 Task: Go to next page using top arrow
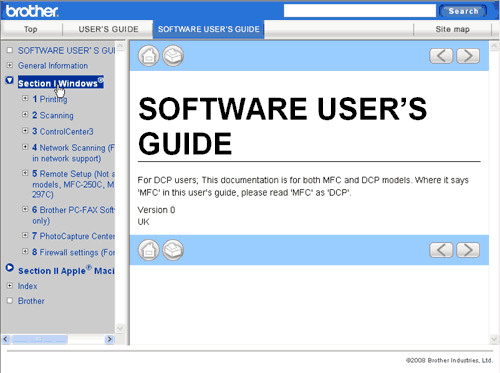point(468,56)
